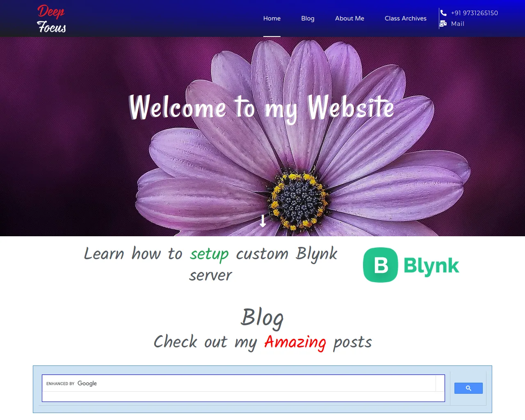The image size is (525, 420).
Task: Call the phone number +91 9731265150
Action: [x=475, y=13]
